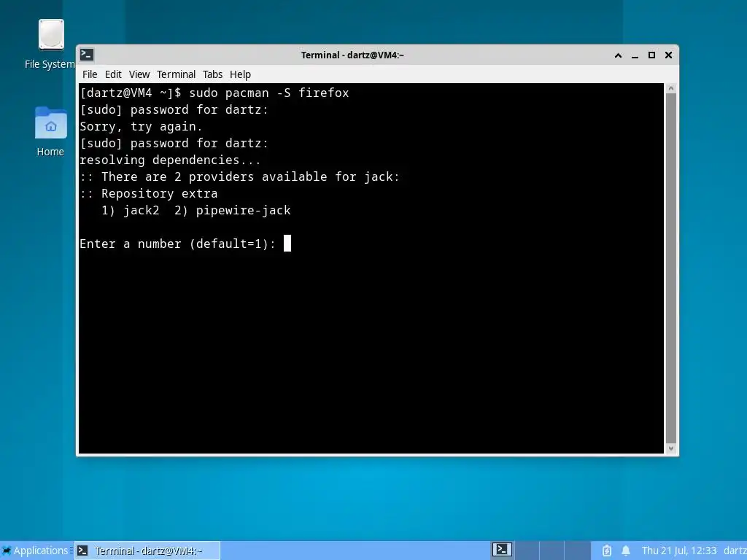Click the '2 providers available for jack' line
The image size is (747, 560).
click(239, 176)
